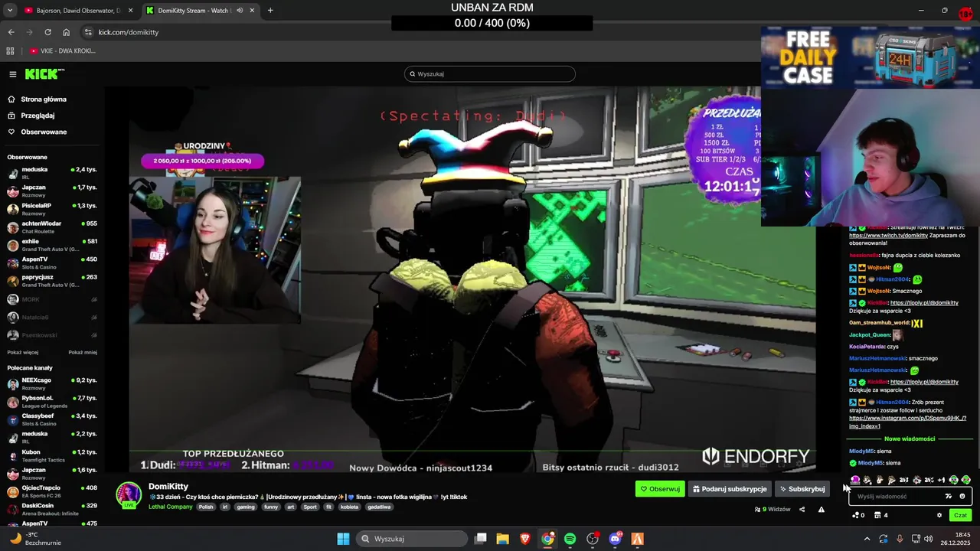Open the VKIE - DWA KROKI bookmark
This screenshot has height=551, width=980.
pos(63,51)
